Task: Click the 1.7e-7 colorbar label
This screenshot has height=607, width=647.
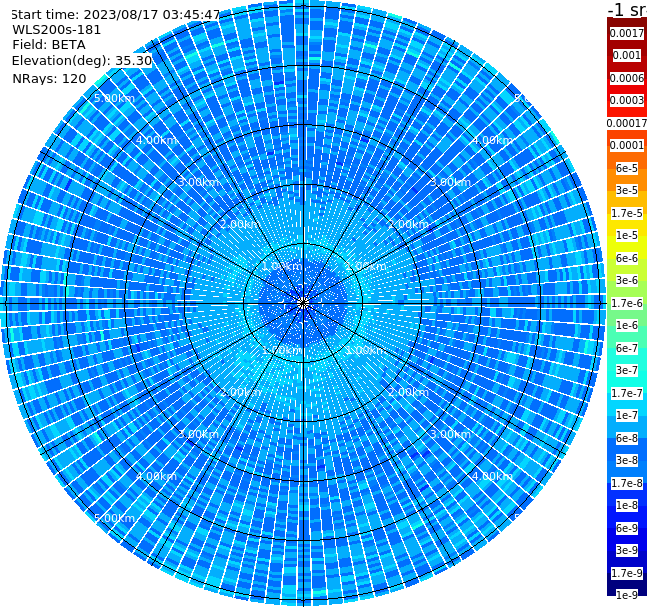Action: coord(627,393)
